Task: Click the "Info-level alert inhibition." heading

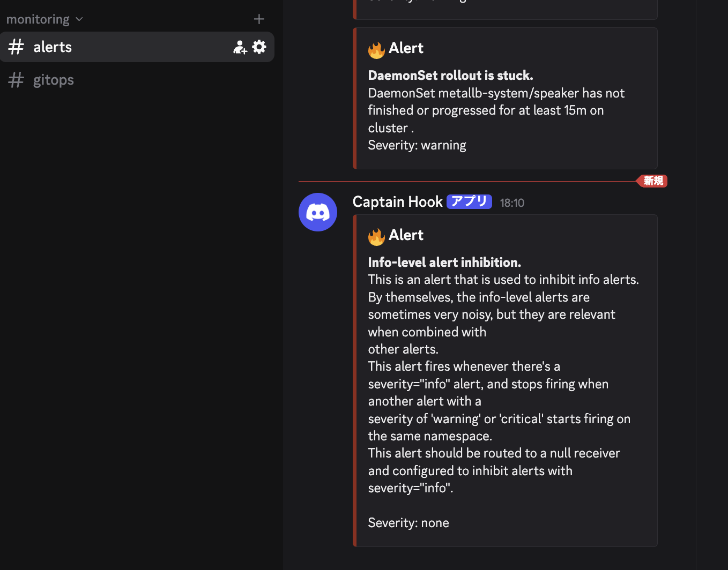Action: click(x=444, y=262)
